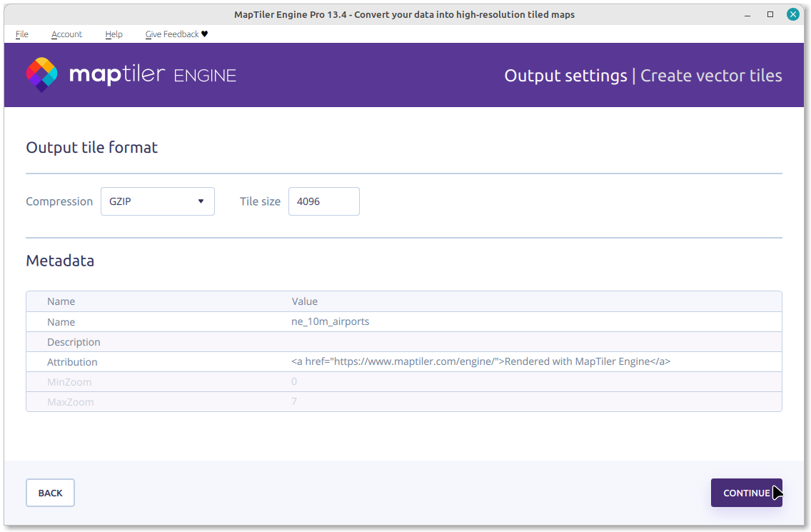Open the Account menu
Screen dimensions: 811x532
pos(66,34)
